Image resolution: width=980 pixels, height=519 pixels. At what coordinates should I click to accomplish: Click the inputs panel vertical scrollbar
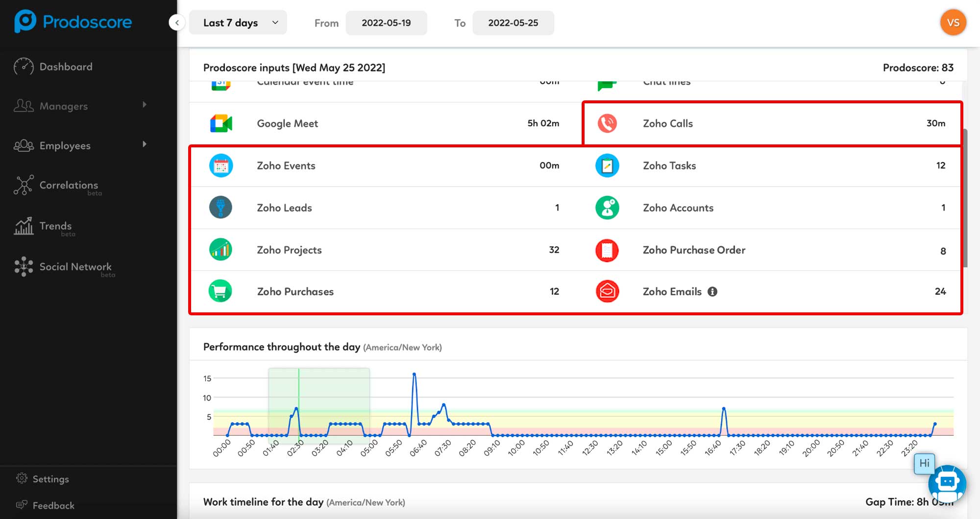point(965,198)
